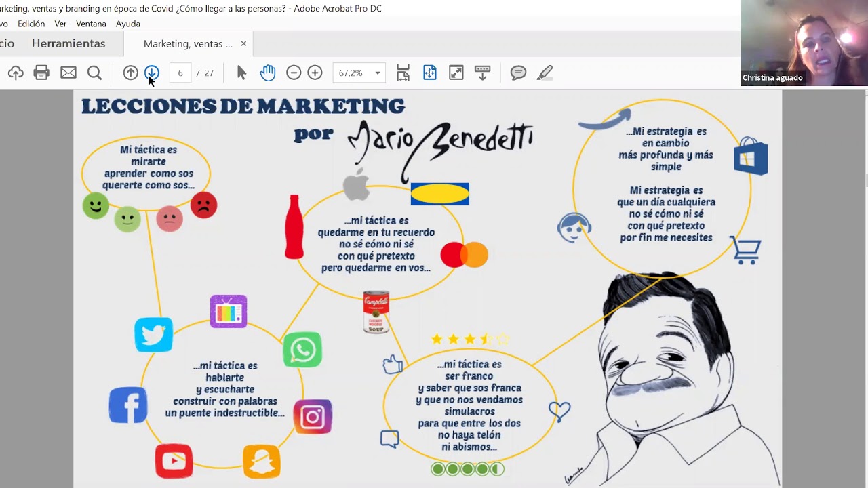Click the Twitter icon in the slide
The width and height of the screenshot is (868, 488).
click(154, 334)
